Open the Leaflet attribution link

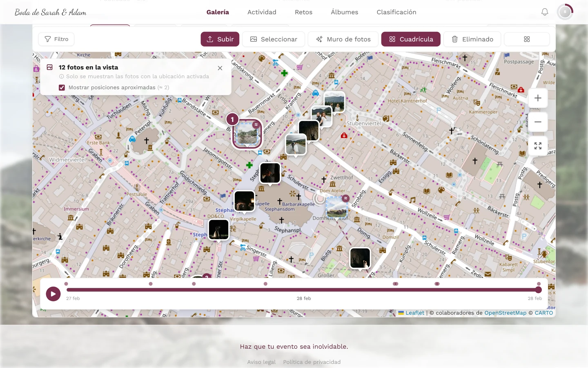[415, 313]
